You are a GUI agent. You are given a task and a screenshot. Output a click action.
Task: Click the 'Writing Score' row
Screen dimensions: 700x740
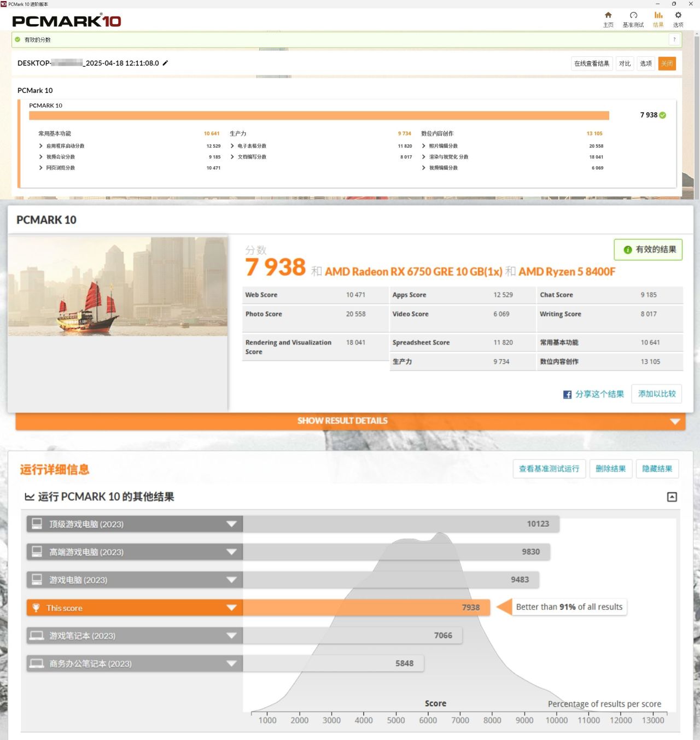point(610,319)
